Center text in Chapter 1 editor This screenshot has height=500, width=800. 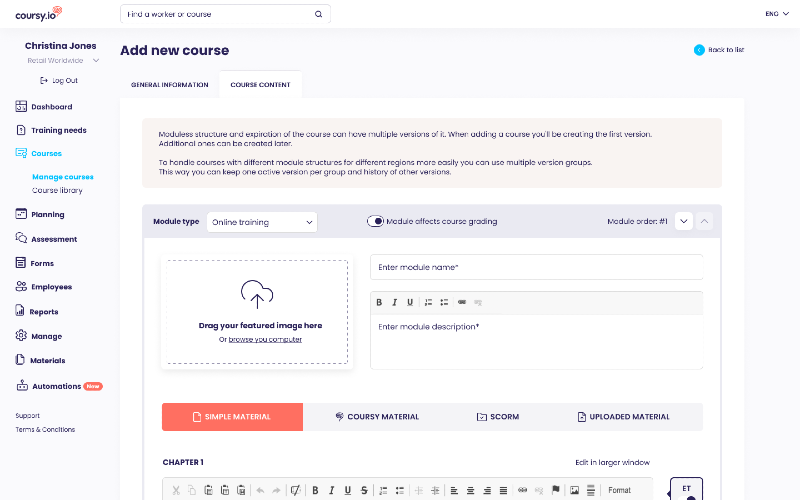[470, 490]
